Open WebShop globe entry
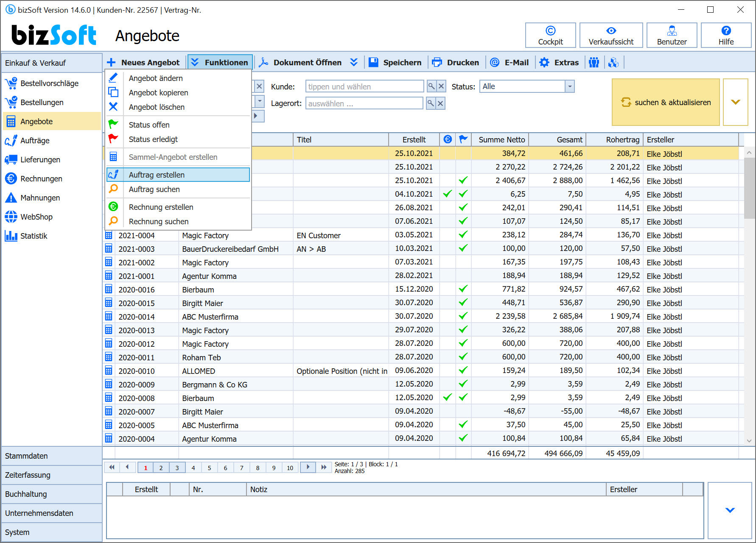The width and height of the screenshot is (756, 543). [51, 217]
